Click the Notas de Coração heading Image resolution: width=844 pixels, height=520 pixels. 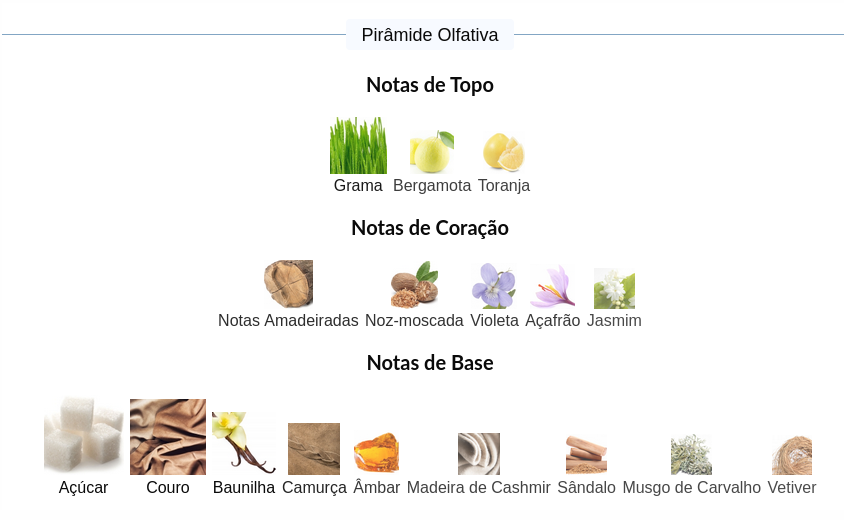point(430,228)
